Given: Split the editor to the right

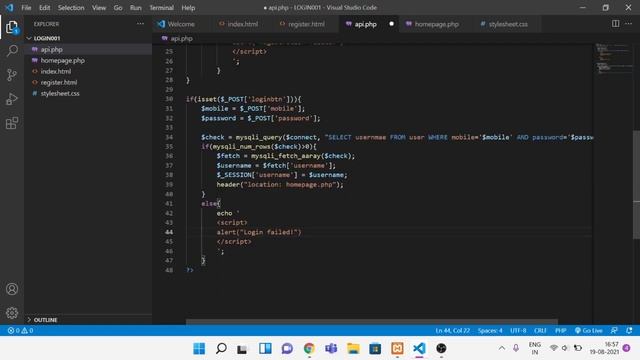Looking at the screenshot, I should (x=615, y=24).
